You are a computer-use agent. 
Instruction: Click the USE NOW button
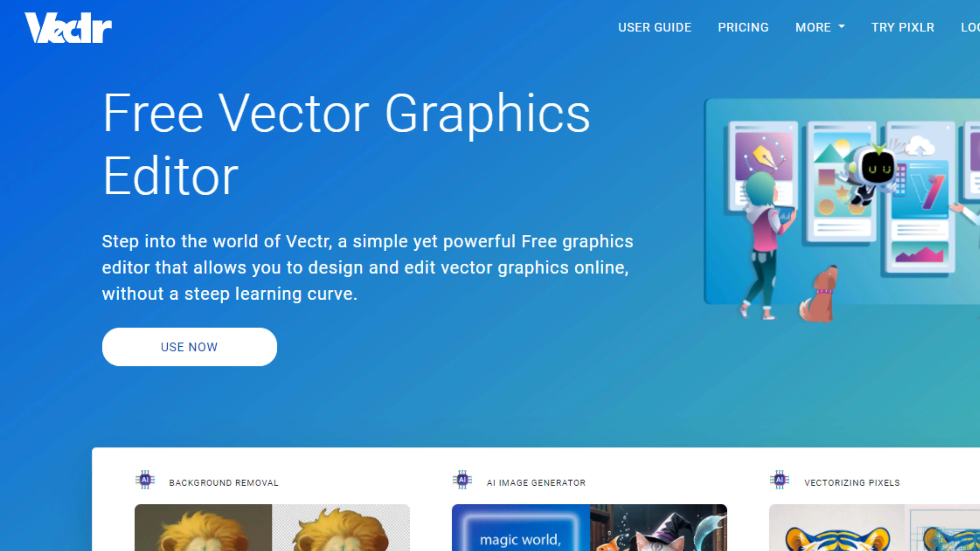click(189, 347)
